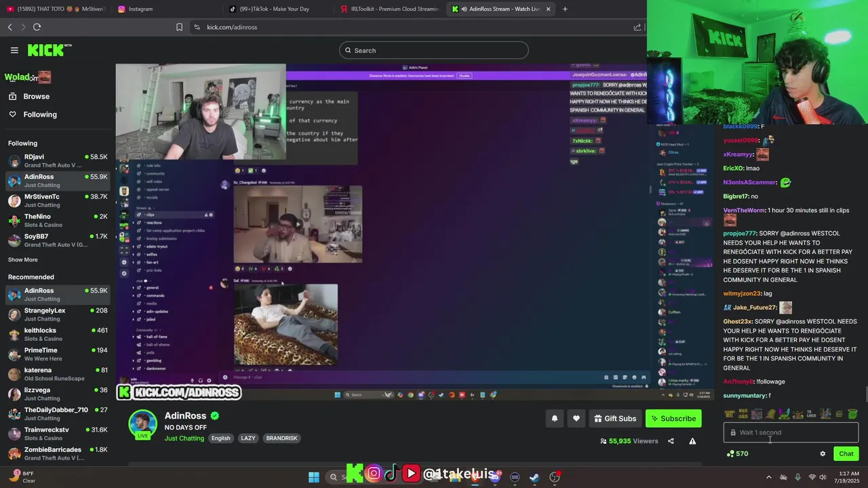Report the stream using warning triangle icon
This screenshot has height=488, width=868.
point(692,441)
